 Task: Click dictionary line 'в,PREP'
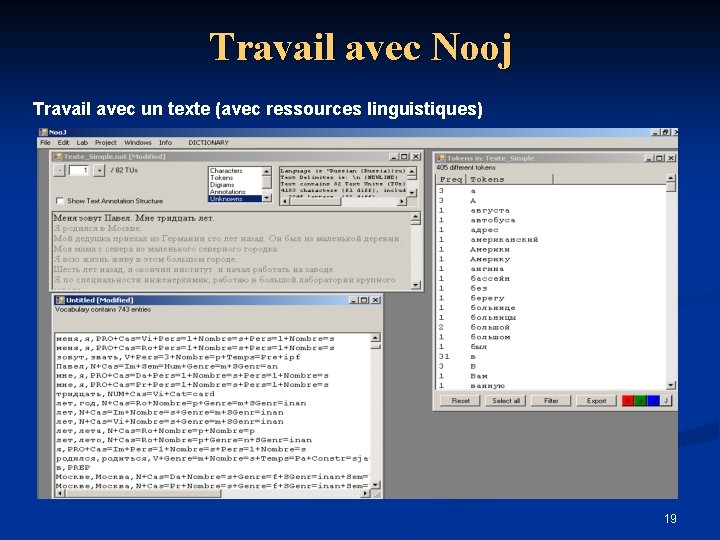point(73,467)
